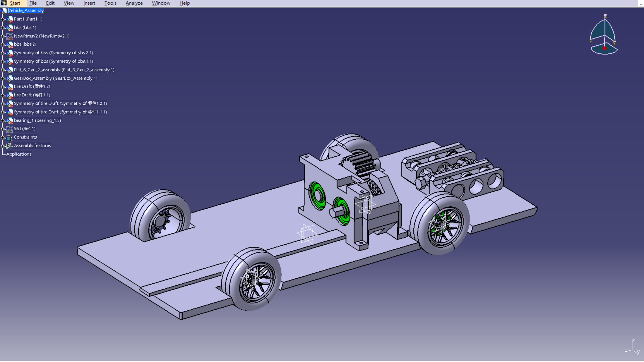The height and width of the screenshot is (362, 644).
Task: Click the bearing_1 part icon
Action: pyautogui.click(x=10, y=120)
